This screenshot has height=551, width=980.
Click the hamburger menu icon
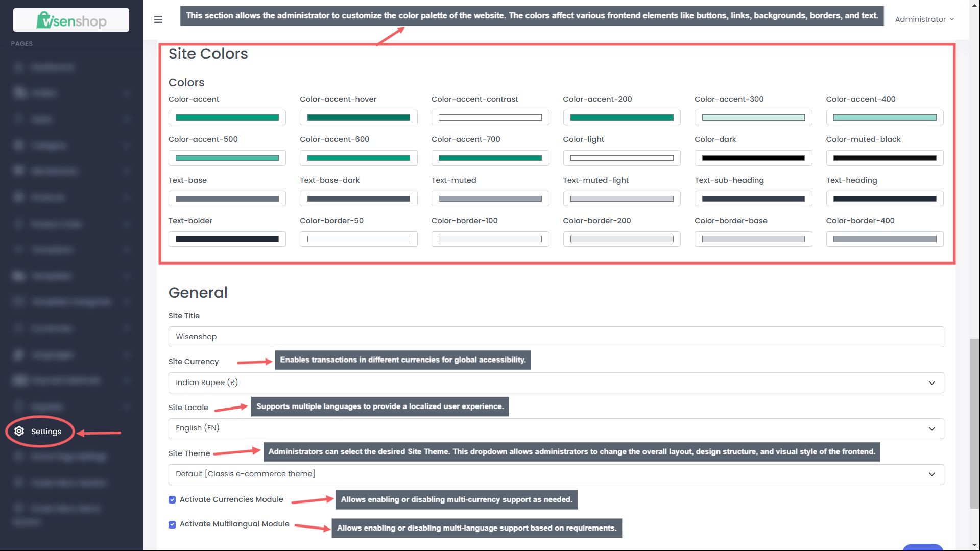(x=158, y=19)
